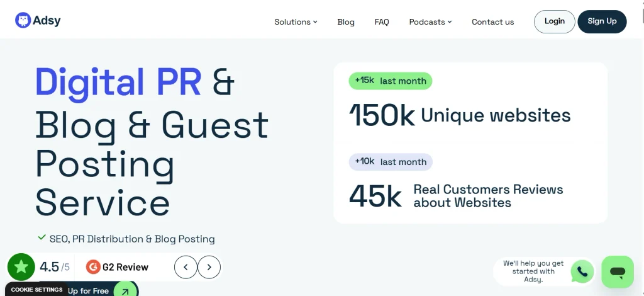Open the G2 Review link
Screen dimensions: 644x296
tap(118, 267)
